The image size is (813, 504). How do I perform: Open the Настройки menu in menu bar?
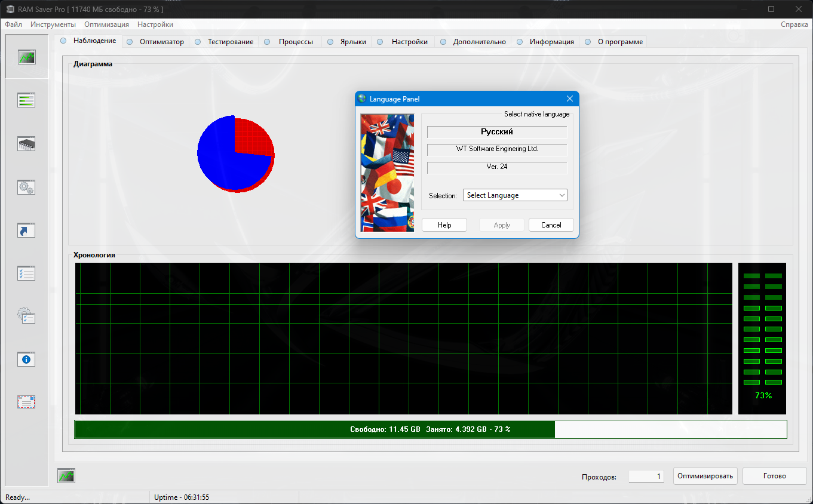(155, 24)
